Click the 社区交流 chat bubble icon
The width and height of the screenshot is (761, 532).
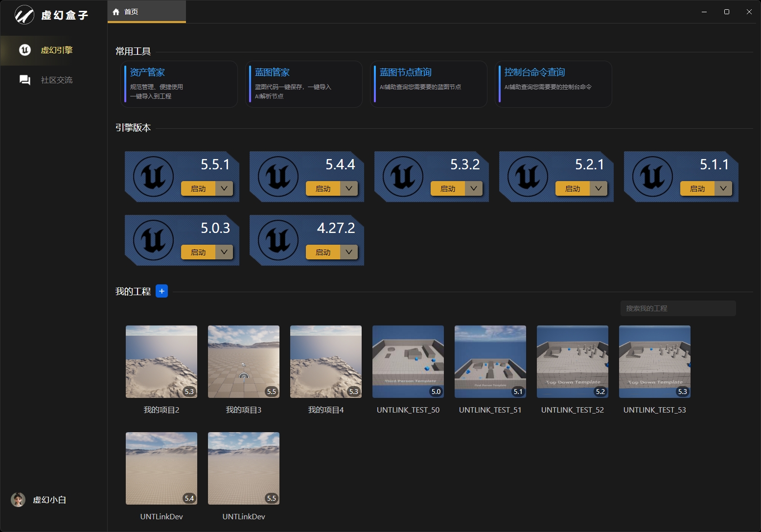pos(25,80)
